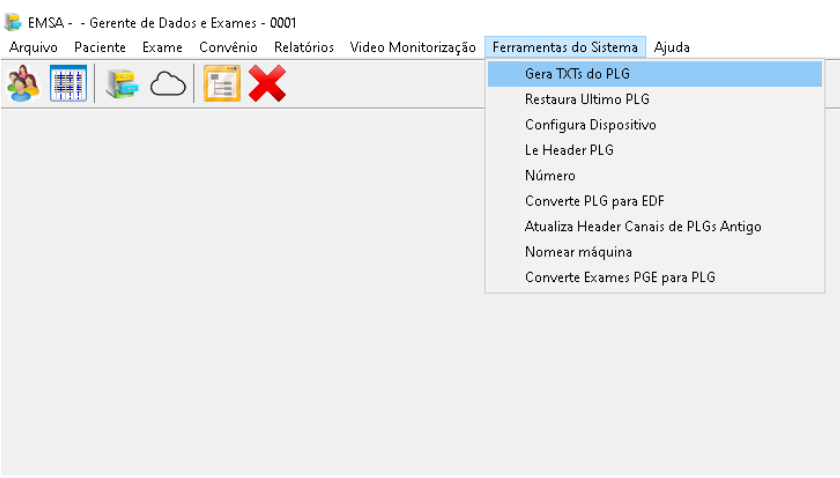Click the red X toolbar icon
This screenshot has width=840, height=478.
coord(267,84)
